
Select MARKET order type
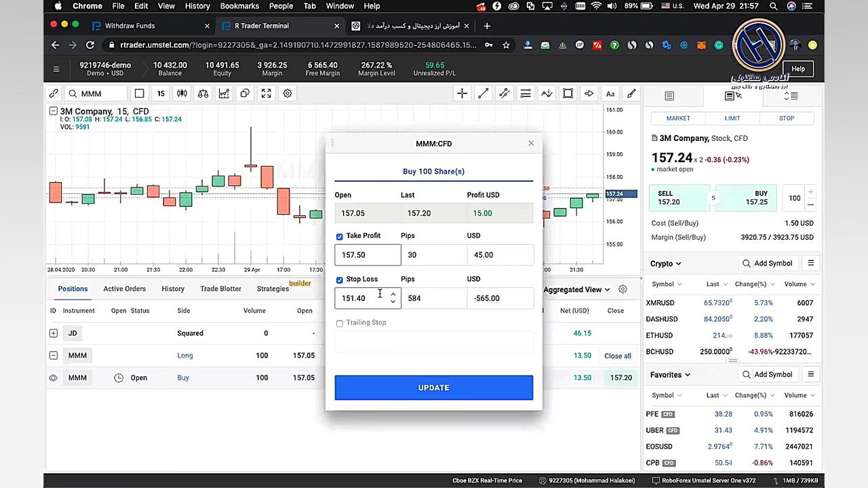tap(678, 118)
